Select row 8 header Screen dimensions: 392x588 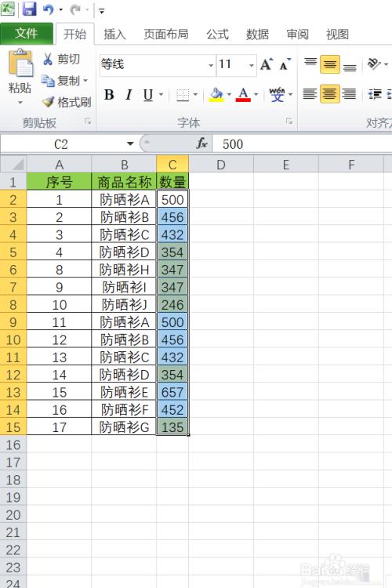(x=13, y=304)
